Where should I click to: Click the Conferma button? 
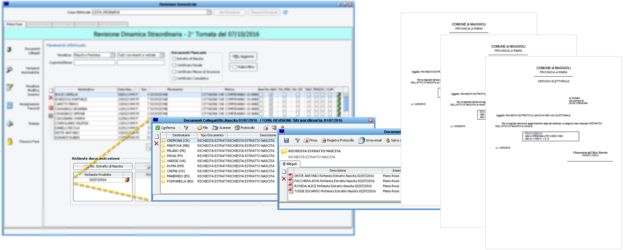tap(165, 128)
